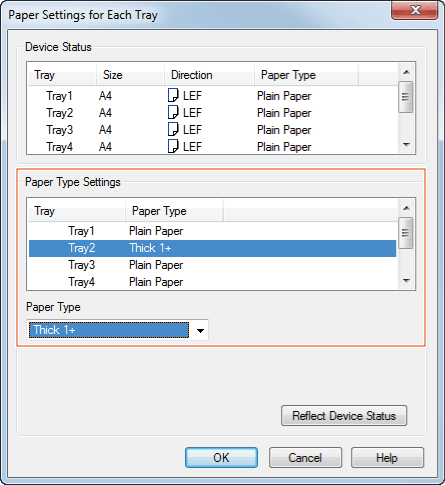Click the Paper Type Settings scrollbar thumb
Screen dimensions: 445x485
coord(406,233)
